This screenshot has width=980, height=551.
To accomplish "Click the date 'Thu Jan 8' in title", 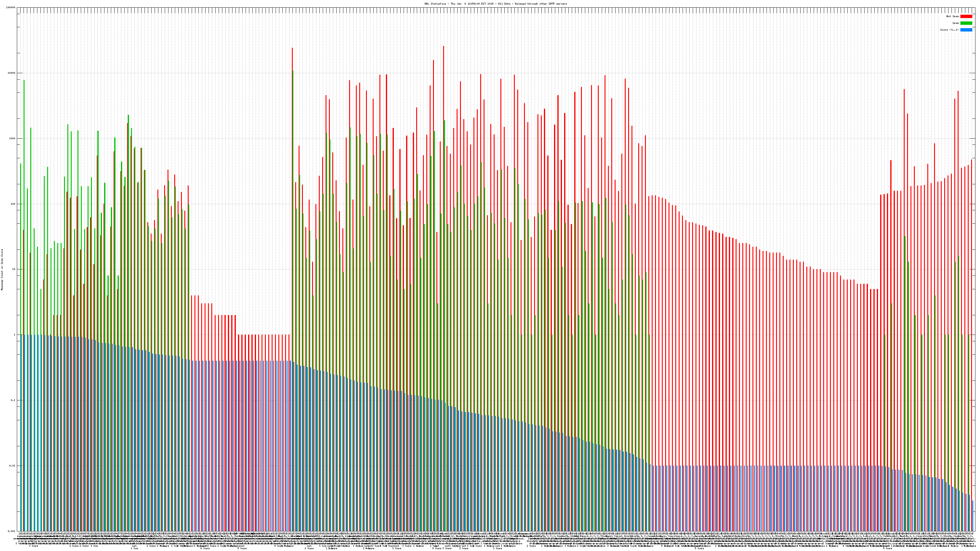I will click(x=459, y=4).
